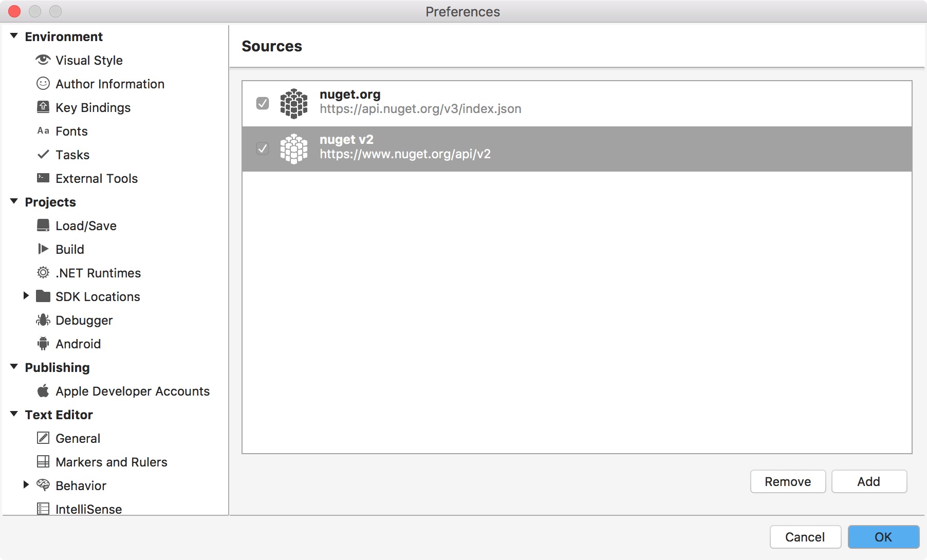Click the www.nuget.org/api/v2 URL
Image resolution: width=927 pixels, height=560 pixels.
click(x=405, y=154)
